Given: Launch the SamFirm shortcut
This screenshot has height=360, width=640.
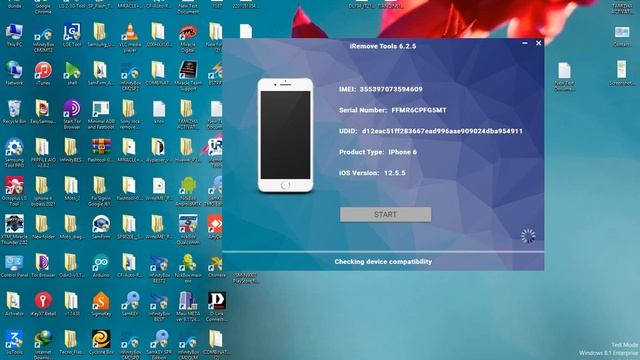Looking at the screenshot, I should tap(101, 227).
